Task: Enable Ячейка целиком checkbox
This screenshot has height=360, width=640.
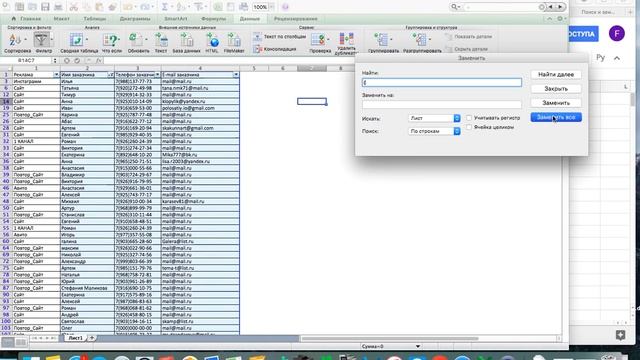Action: tap(469, 127)
